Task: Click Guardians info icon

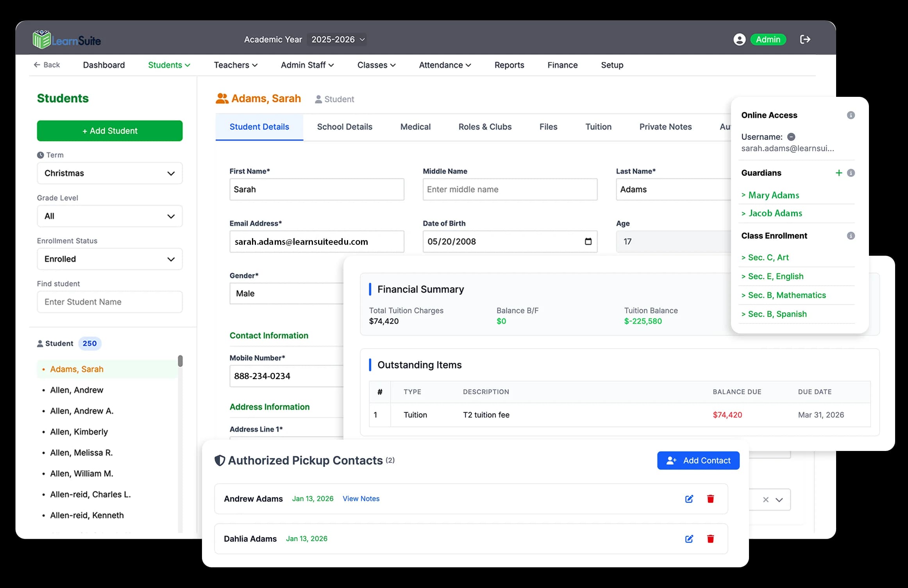Action: 851,173
